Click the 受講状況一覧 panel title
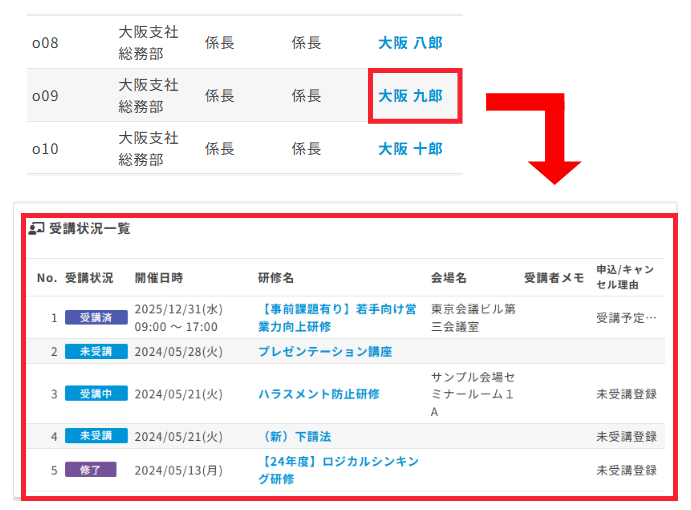Screen dimensions: 691x510 pyautogui.click(x=89, y=228)
